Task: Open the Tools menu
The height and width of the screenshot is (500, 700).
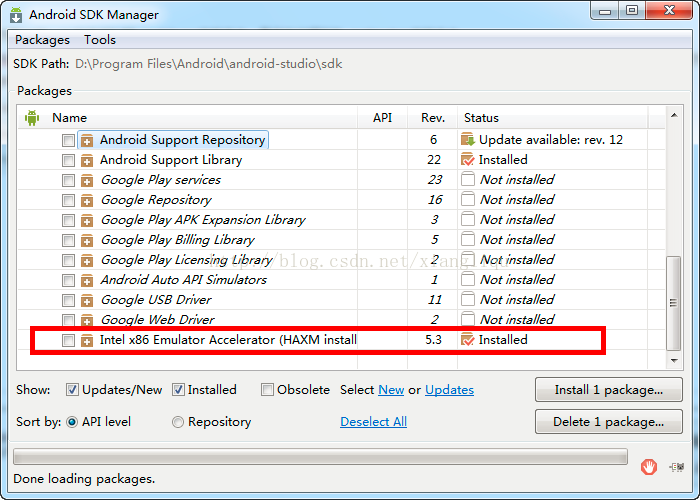Action: coord(100,40)
